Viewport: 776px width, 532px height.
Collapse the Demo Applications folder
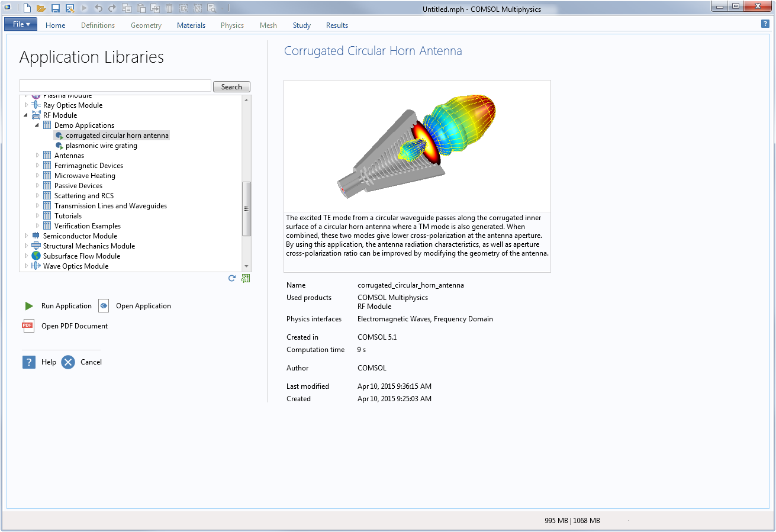click(37, 125)
